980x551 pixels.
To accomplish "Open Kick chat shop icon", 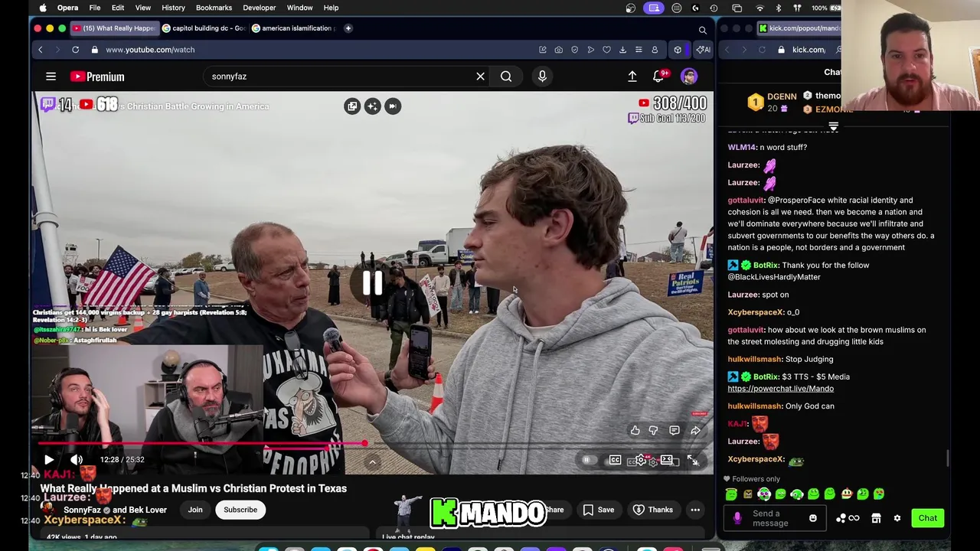I will point(876,519).
